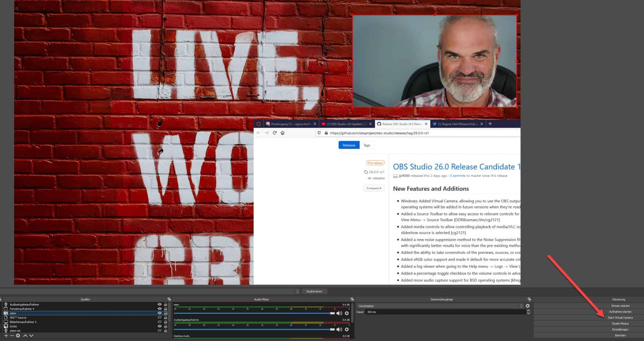Image resolution: width=644 pixels, height=341 pixels.
Task: Show the NDI Source via eye icon
Action: pyautogui.click(x=160, y=317)
